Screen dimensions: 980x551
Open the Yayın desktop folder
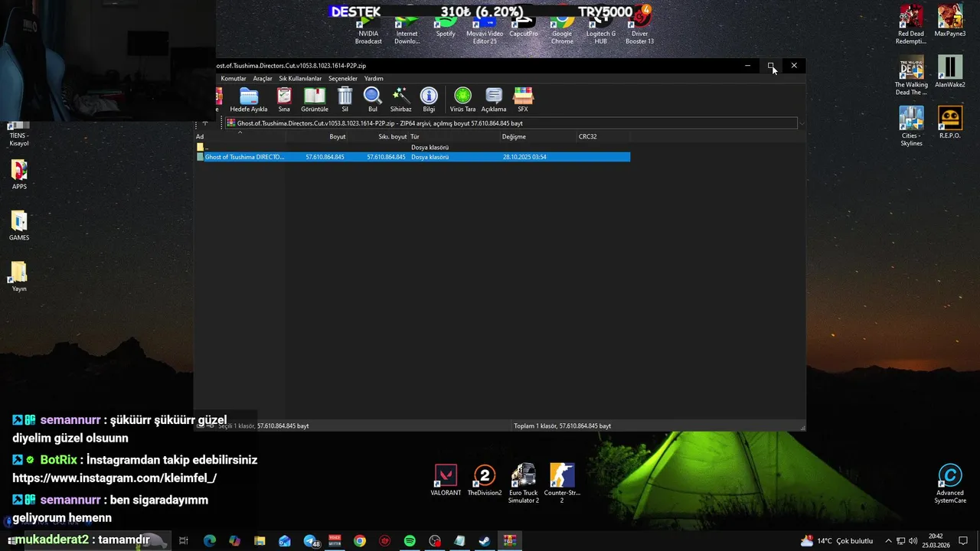click(x=19, y=276)
